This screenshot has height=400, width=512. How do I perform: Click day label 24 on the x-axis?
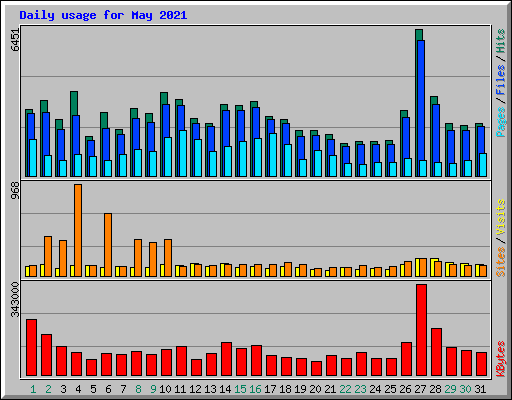[375, 389]
